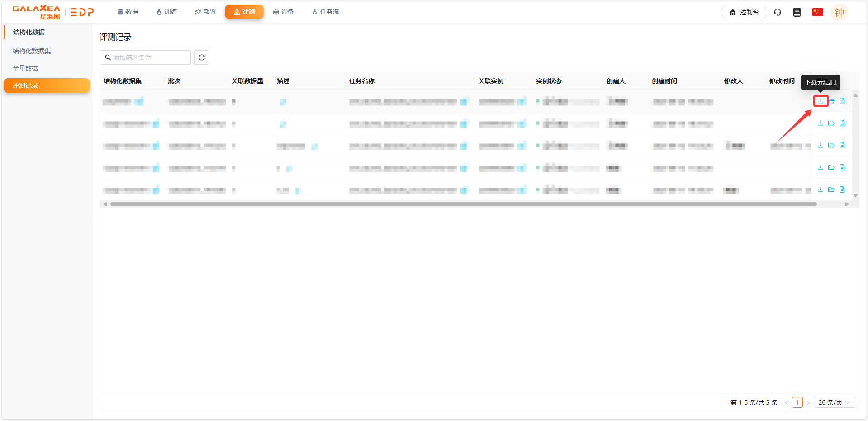The height and width of the screenshot is (421, 868).
Task: Open the folder icon in the second row
Action: [831, 123]
